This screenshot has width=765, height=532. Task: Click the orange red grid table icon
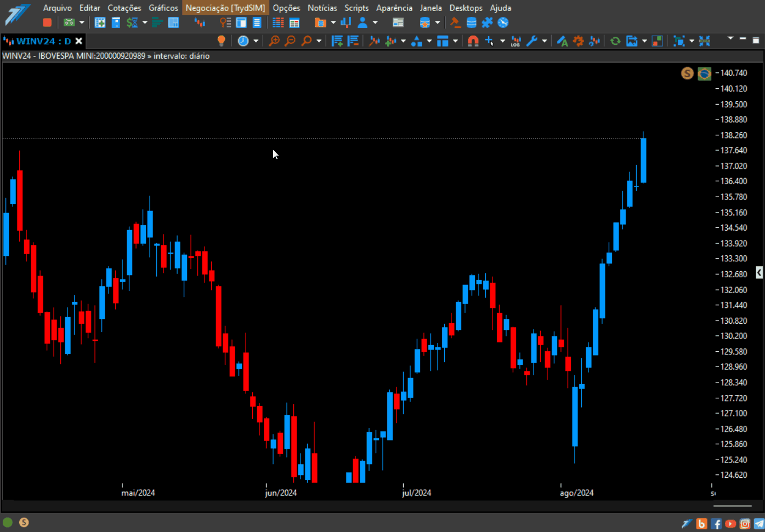278,22
